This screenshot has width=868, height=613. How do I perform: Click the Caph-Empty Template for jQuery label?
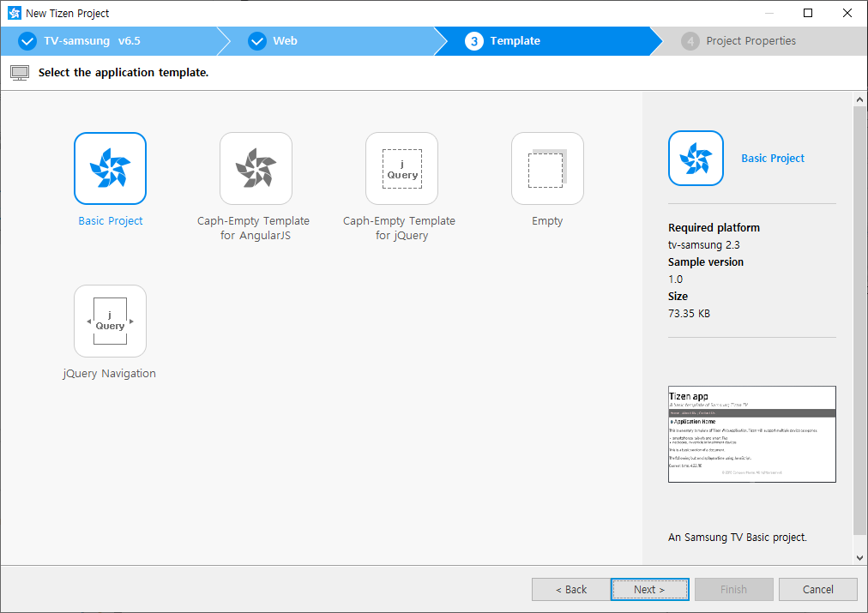pyautogui.click(x=399, y=228)
